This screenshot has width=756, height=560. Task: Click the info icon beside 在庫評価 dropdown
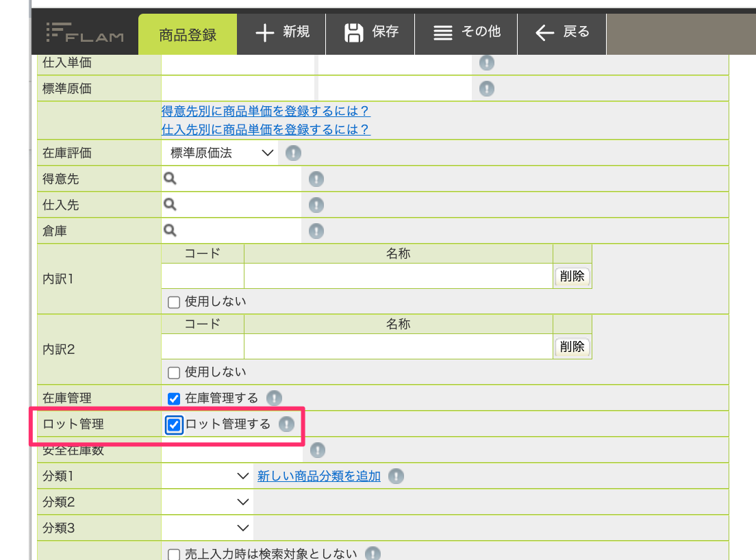point(293,153)
